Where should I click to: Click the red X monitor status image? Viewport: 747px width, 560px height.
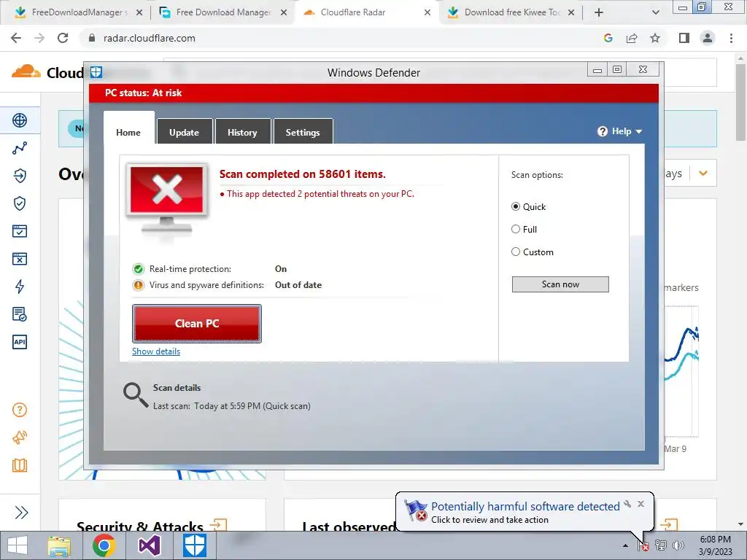[x=167, y=199]
